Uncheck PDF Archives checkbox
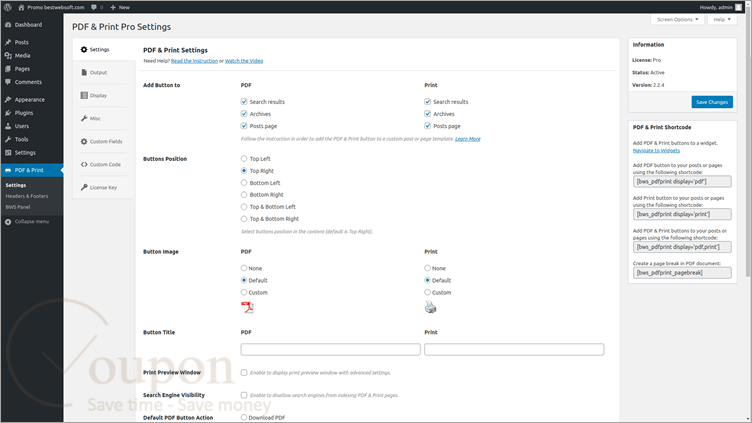Image resolution: width=752 pixels, height=423 pixels. click(x=244, y=114)
